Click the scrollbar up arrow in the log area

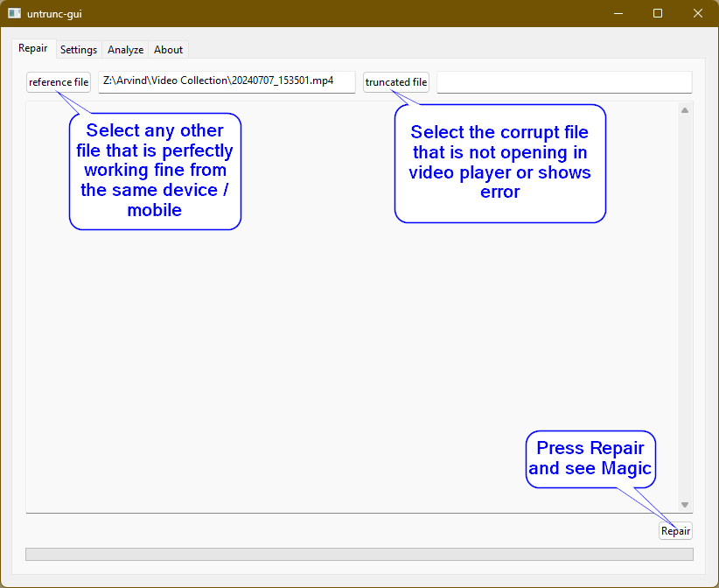685,110
